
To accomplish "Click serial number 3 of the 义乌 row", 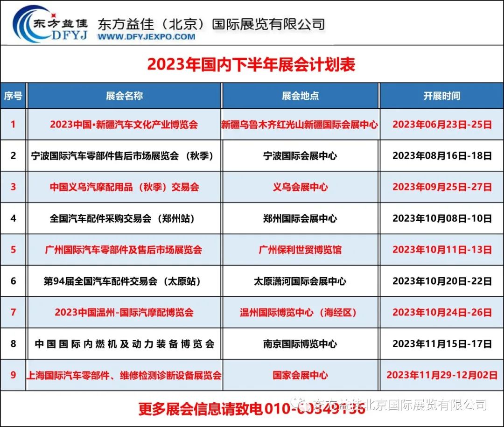I will [x=13, y=187].
